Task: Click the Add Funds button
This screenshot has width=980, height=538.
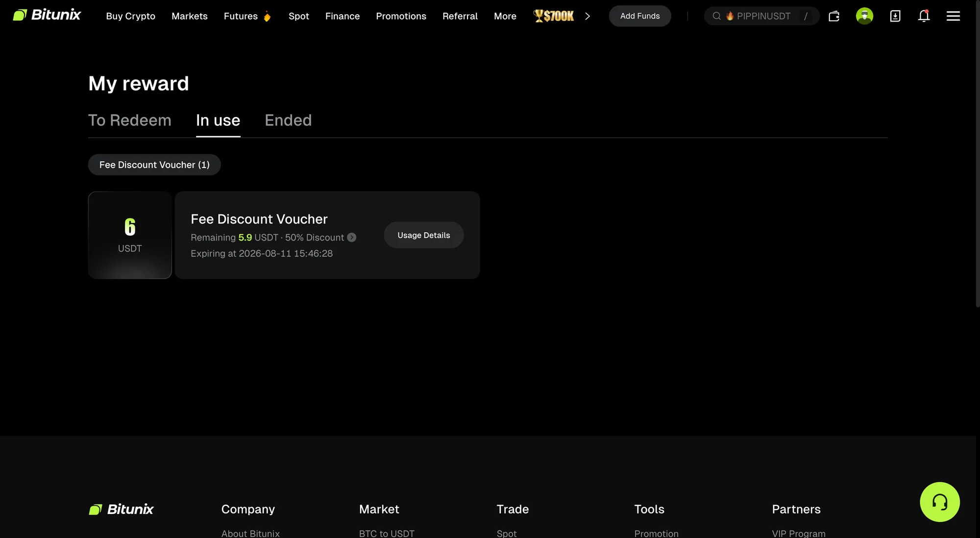Action: 640,16
